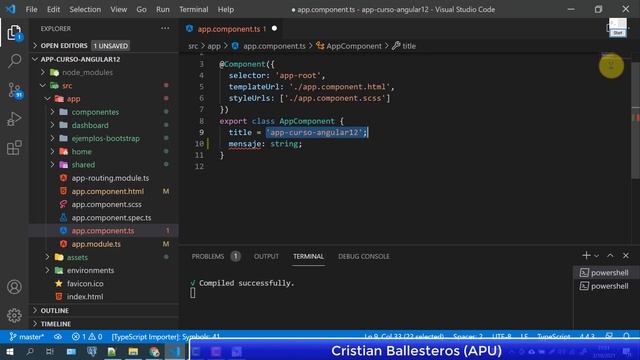Open the Help menu

226,9
